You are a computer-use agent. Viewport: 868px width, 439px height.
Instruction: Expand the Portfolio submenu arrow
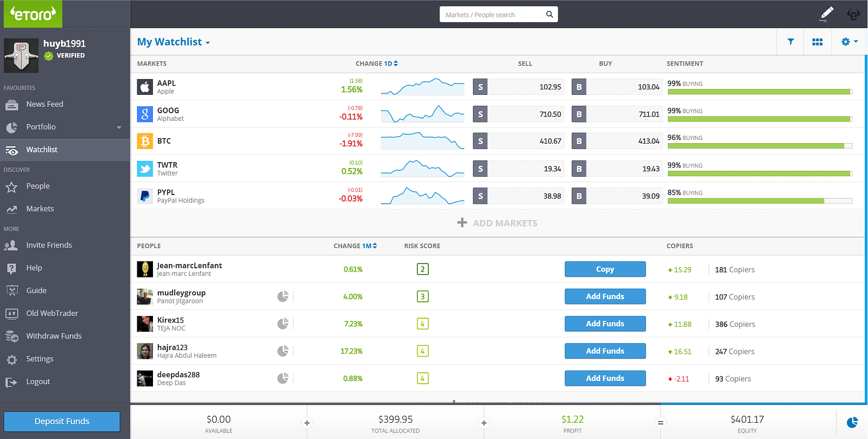(119, 127)
